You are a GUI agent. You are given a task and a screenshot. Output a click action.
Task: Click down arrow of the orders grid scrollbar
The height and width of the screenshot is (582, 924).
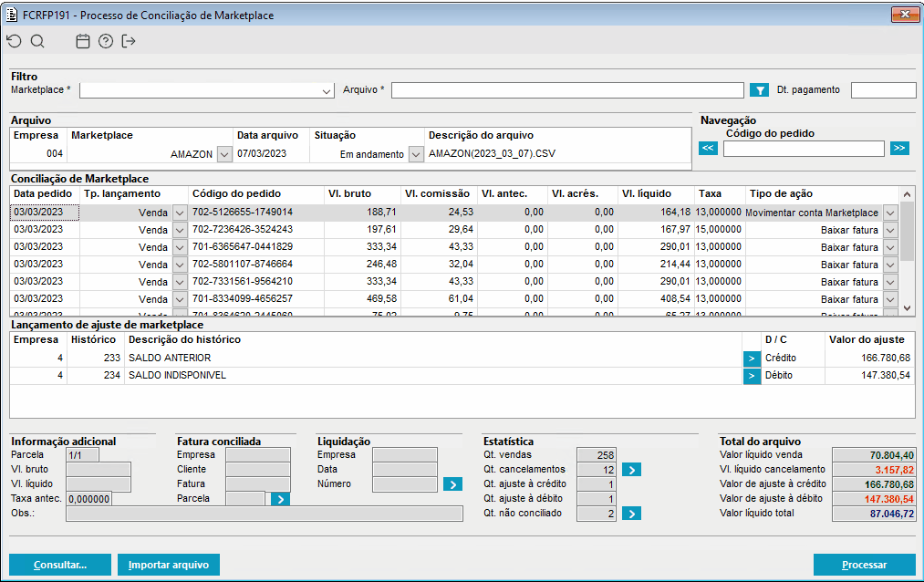(907, 308)
